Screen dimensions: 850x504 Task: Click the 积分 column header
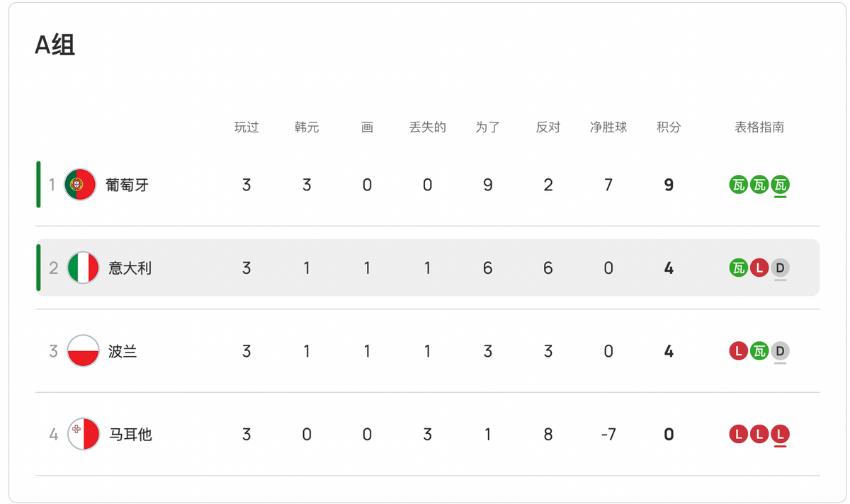click(669, 127)
